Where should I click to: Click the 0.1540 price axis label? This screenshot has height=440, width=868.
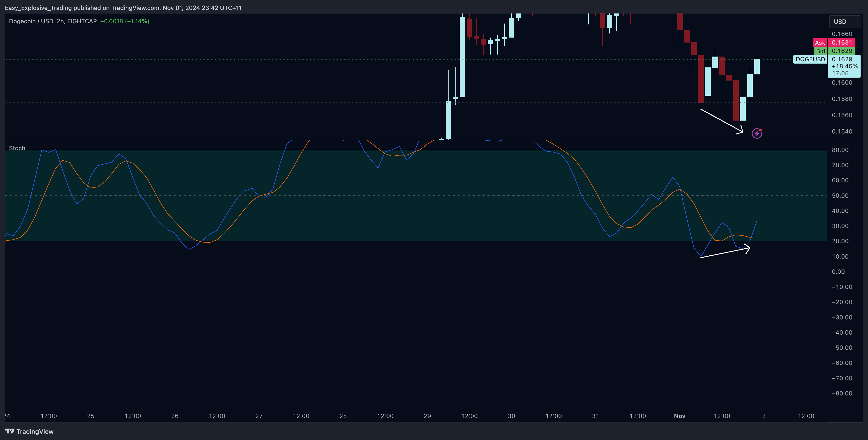(x=842, y=131)
